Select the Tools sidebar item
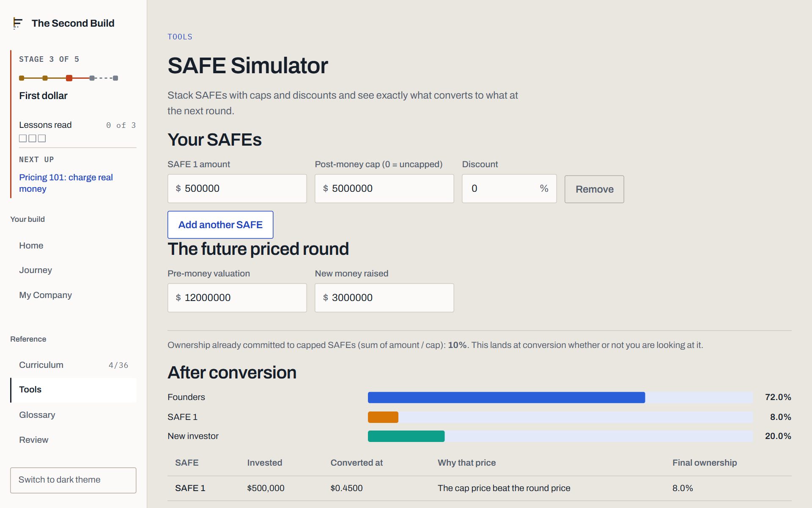 click(x=74, y=390)
